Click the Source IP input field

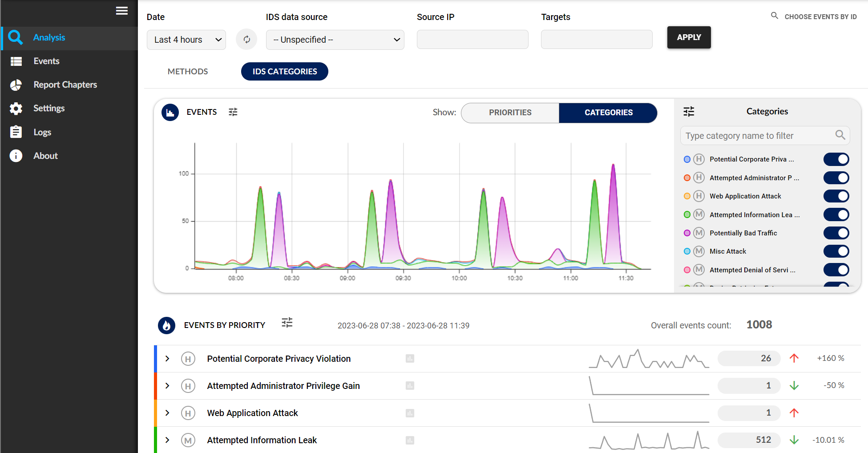coord(472,40)
